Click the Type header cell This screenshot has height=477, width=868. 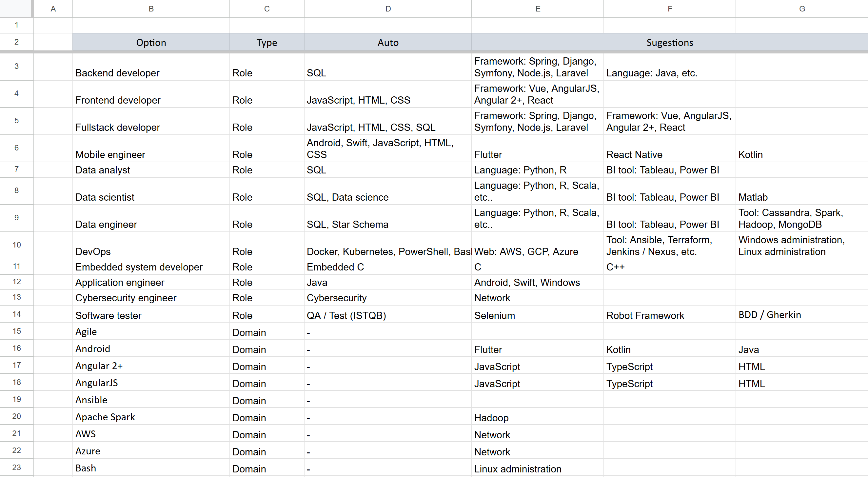click(266, 43)
